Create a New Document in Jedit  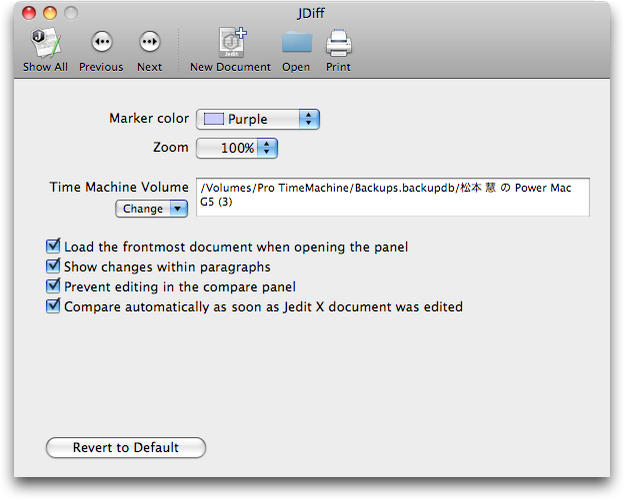coord(232,43)
